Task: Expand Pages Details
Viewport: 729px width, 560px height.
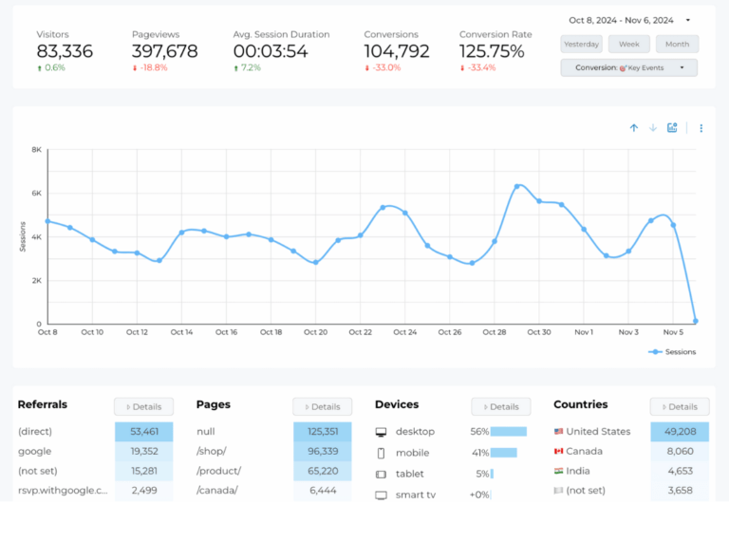Action: coord(322,406)
